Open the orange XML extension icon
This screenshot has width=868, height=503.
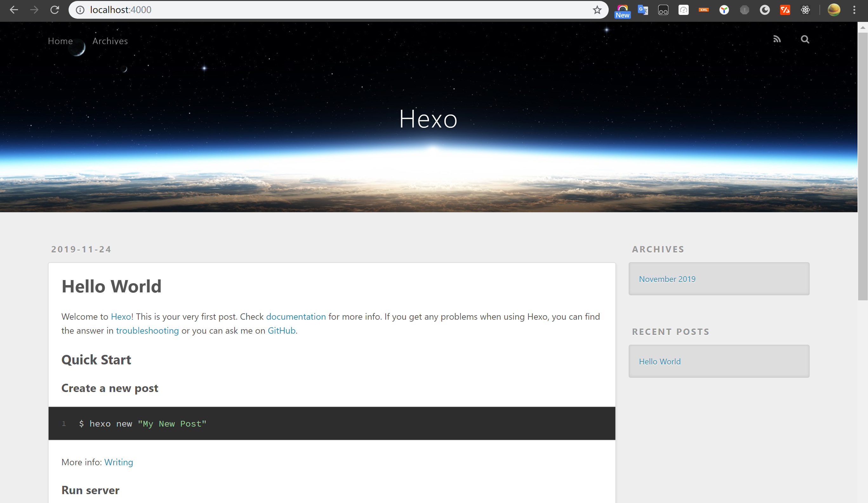(x=704, y=10)
